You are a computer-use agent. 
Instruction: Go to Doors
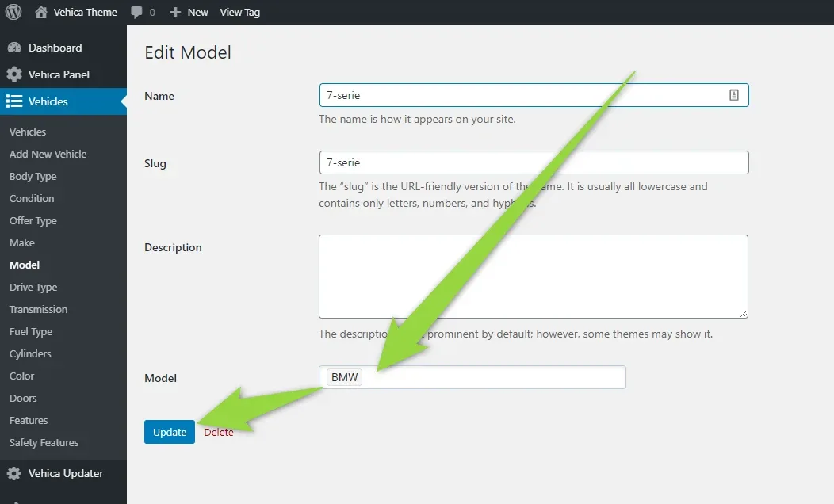(x=23, y=398)
